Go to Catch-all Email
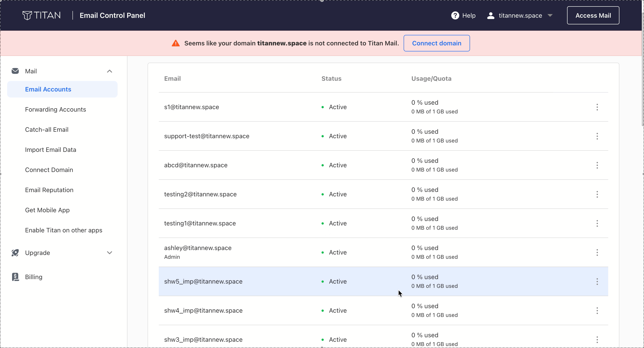This screenshot has width=644, height=348. coord(47,129)
